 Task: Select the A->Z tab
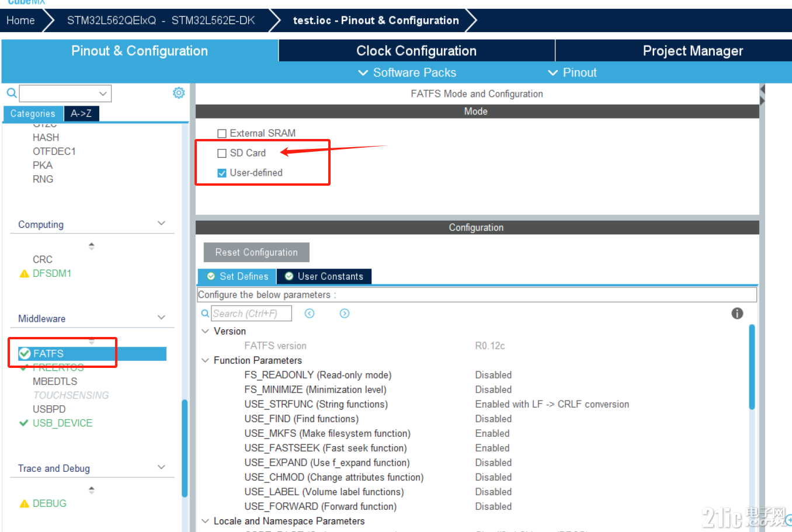(x=81, y=113)
